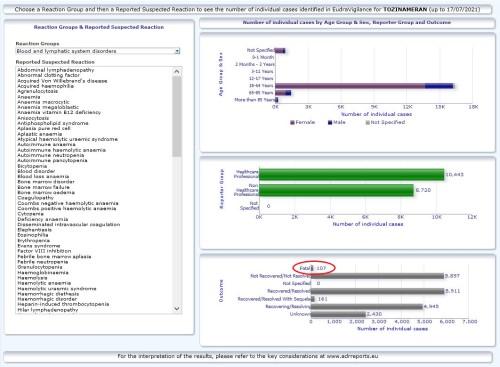This screenshot has width=500, height=367.
Task: Click the Healthcare Professional green bar
Action: click(x=352, y=175)
